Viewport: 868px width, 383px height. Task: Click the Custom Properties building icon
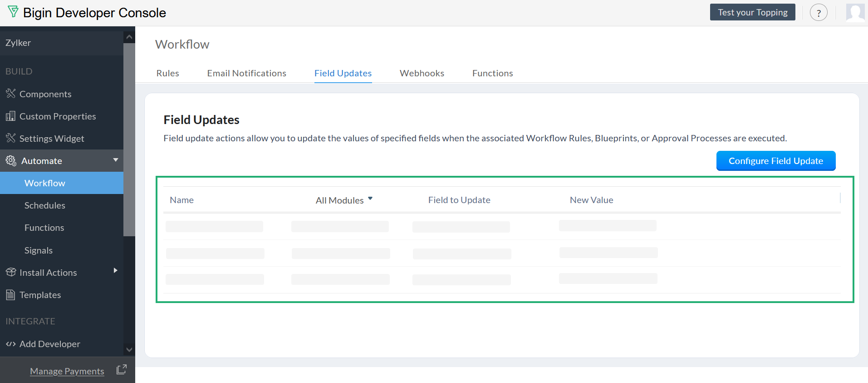click(x=10, y=116)
